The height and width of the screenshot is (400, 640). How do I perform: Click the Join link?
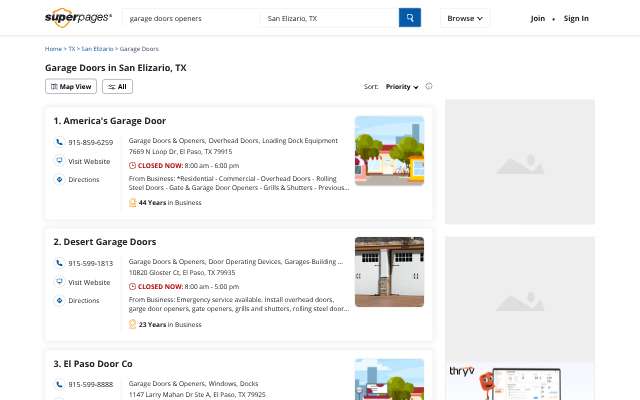tap(538, 18)
